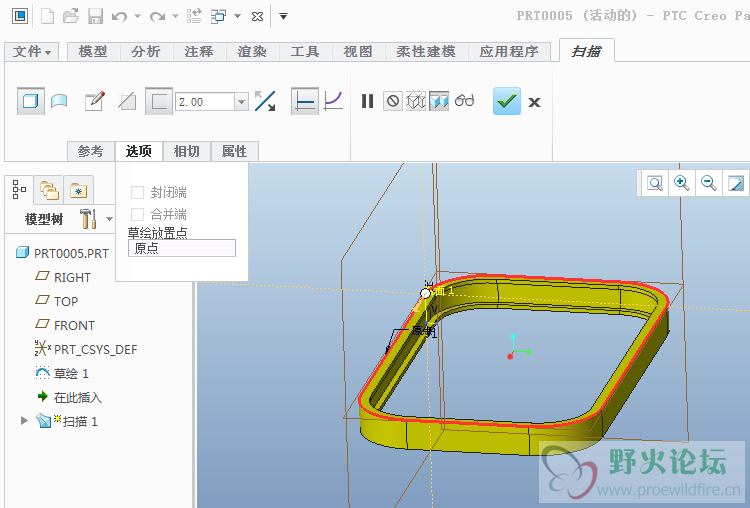Toggle sweep as solid option
This screenshot has height=508, width=750.
tap(31, 101)
